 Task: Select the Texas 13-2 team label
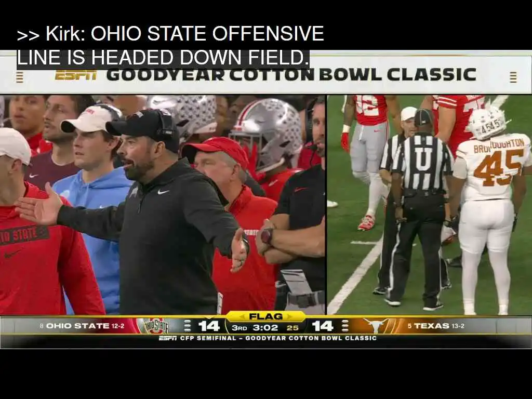[436, 326]
